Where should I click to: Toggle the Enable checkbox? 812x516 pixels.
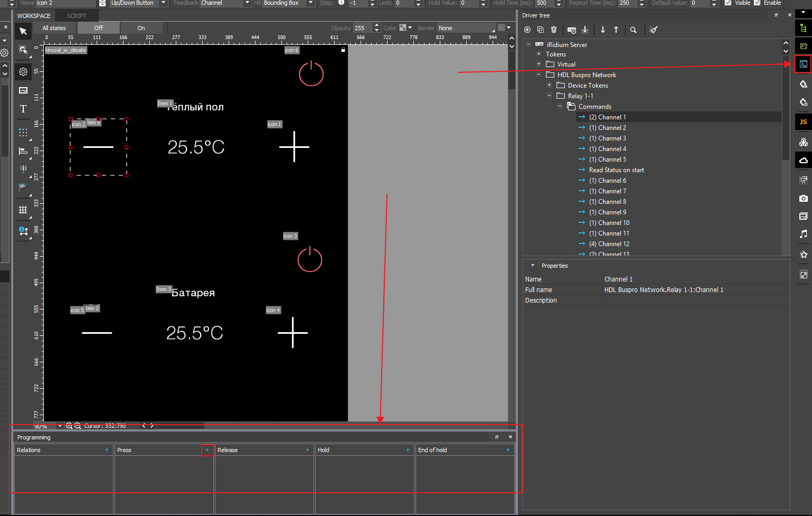click(x=757, y=3)
